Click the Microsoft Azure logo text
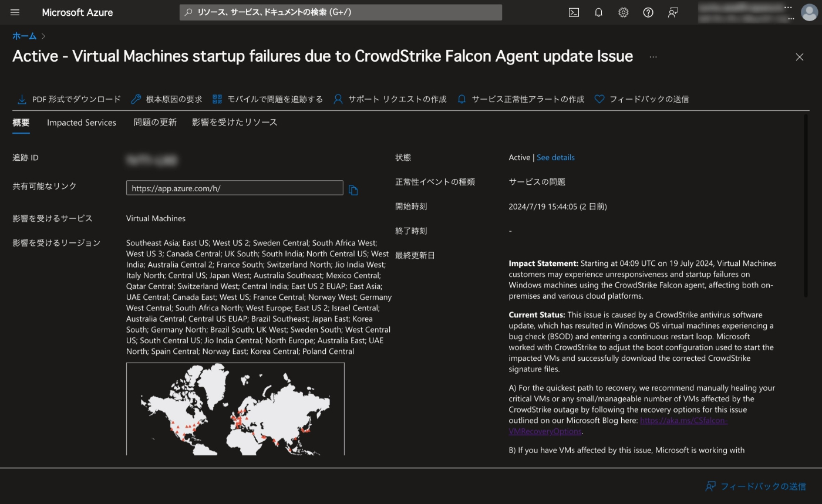The image size is (822, 504). coord(78,12)
